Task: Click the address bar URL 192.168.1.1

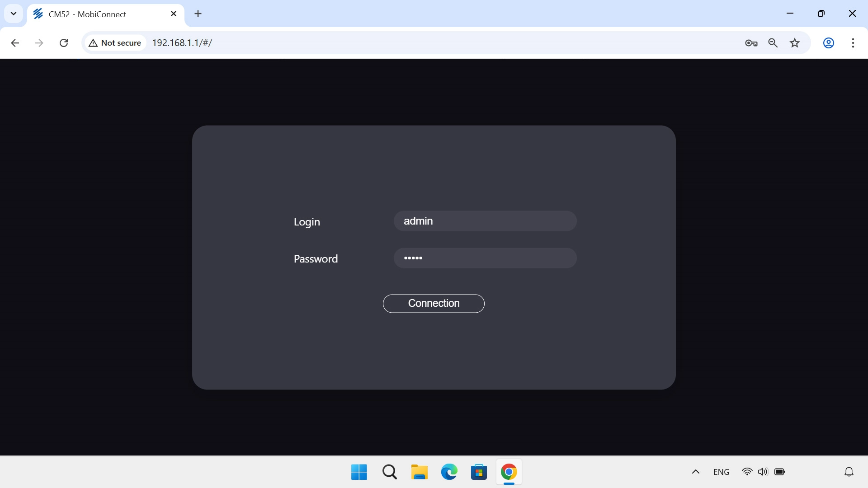Action: [x=182, y=43]
